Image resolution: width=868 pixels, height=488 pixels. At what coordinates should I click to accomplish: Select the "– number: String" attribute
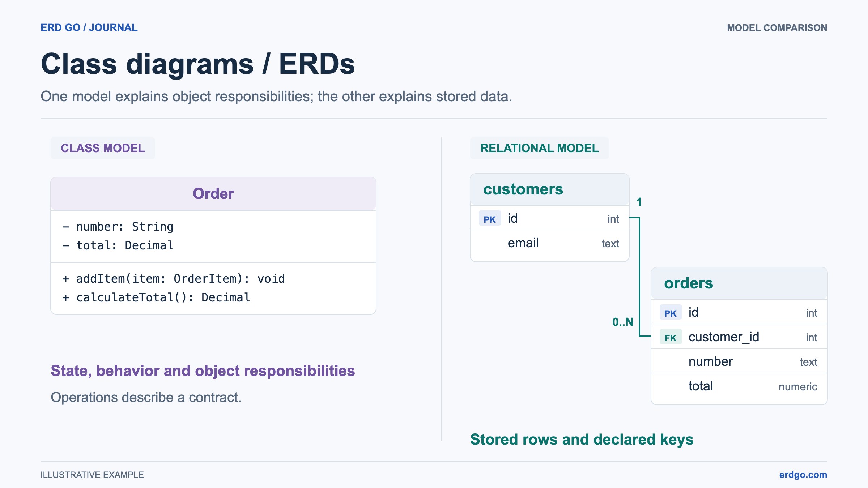click(118, 227)
